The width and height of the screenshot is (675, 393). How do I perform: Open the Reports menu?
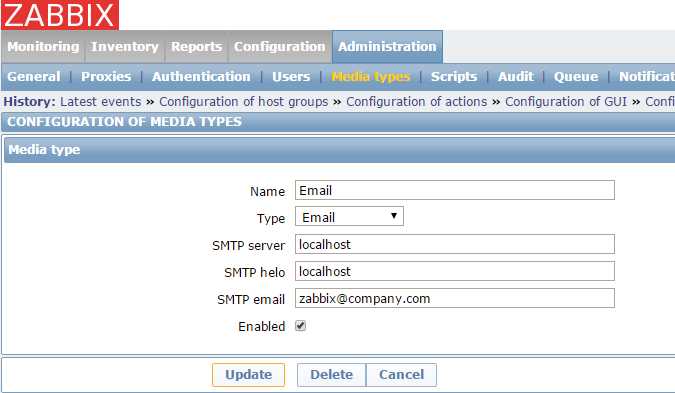tap(196, 46)
